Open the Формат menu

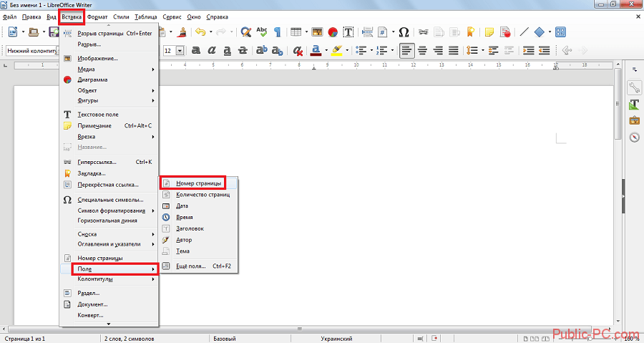pos(97,16)
